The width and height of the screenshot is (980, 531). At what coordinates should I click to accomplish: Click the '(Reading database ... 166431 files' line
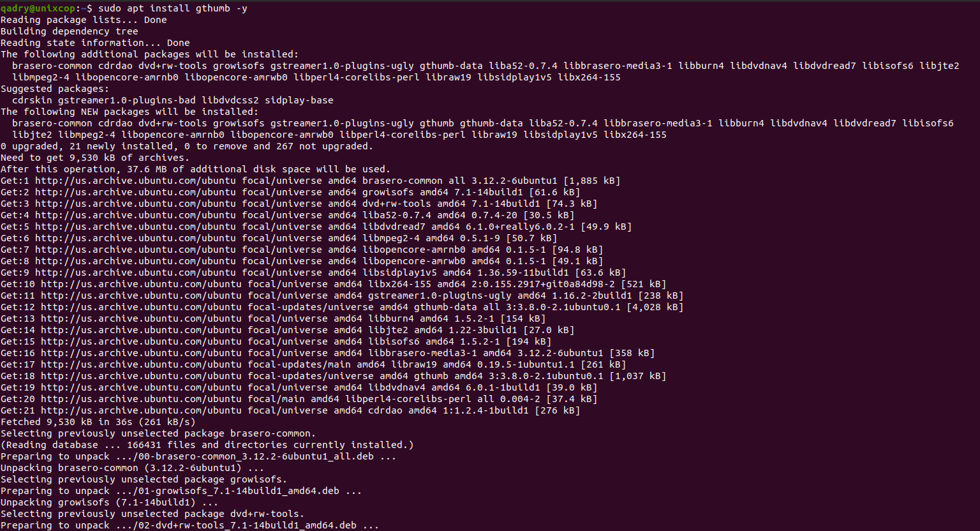point(207,445)
